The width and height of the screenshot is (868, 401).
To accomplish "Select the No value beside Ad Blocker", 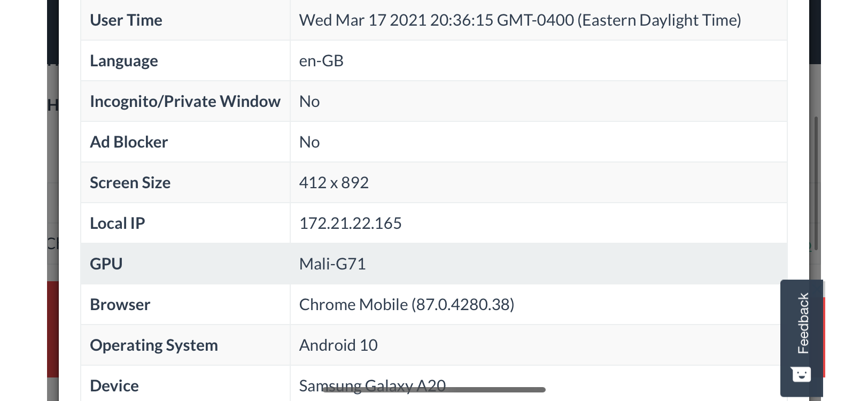I will tap(309, 142).
